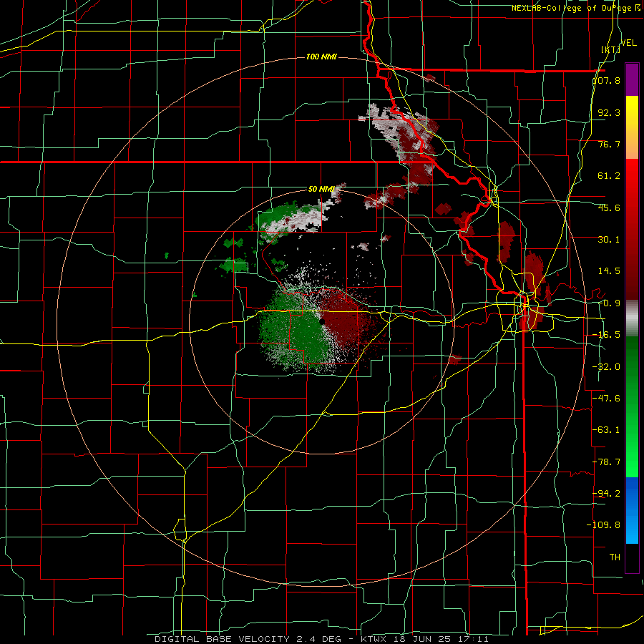Select the -94.2 legend value
Screen dimensions: 644x644
point(606,493)
